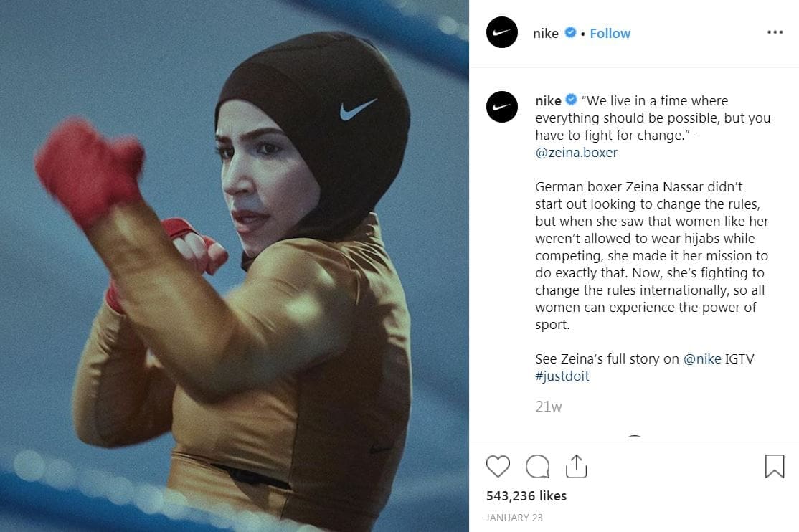799x532 pixels.
Task: Click the JANUARY 23 date label
Action: 514,518
